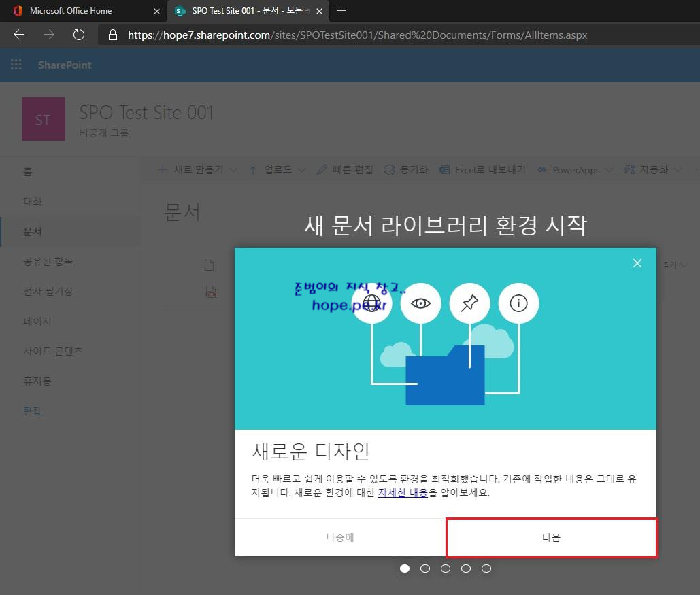Screen dimensions: 700x595
Task: Click the browser forward arrow
Action: coord(49,35)
